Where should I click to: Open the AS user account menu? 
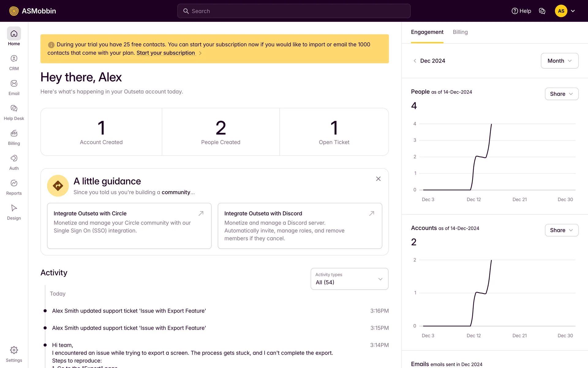(565, 11)
